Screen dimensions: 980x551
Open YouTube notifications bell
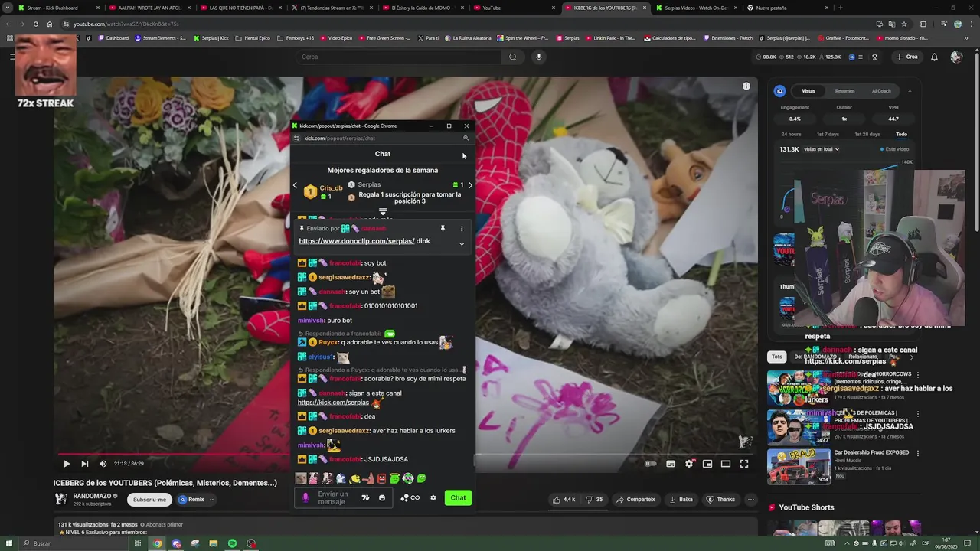pyautogui.click(x=934, y=57)
